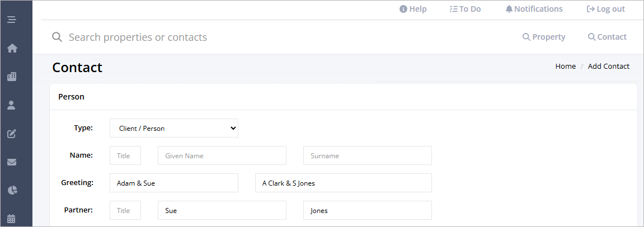Select the Surname field in the Name row
The image size is (644, 227).
pos(367,155)
